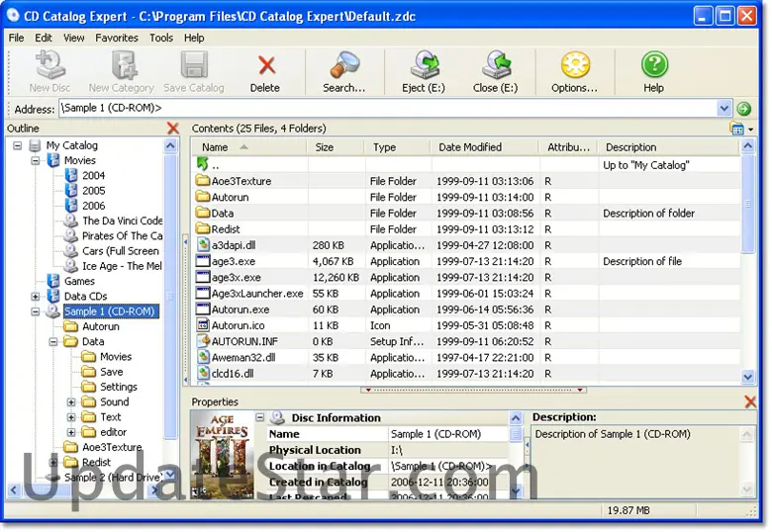The height and width of the screenshot is (532, 772).
Task: Collapse the Sample 1 (CD-ROM) node
Action: pyautogui.click(x=35, y=311)
